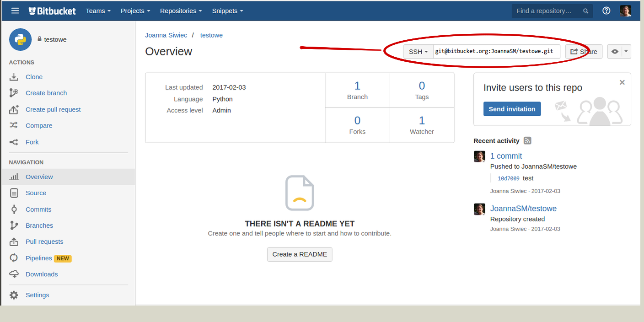Open the RSS feed for recent activity

coord(527,141)
